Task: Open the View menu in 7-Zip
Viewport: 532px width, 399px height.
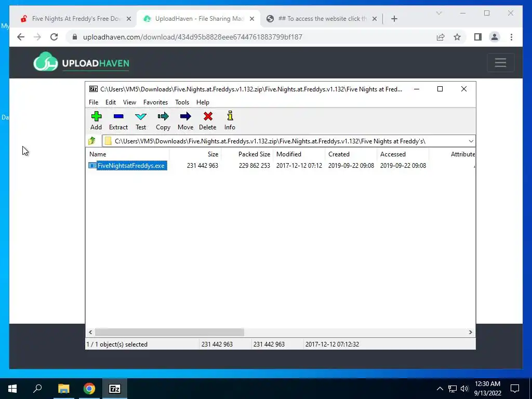Action: click(x=129, y=102)
